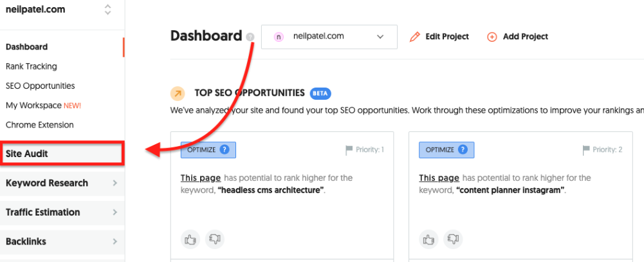This screenshot has height=262, width=644.
Task: Click the thumbs up icon on first card
Action: point(190,239)
